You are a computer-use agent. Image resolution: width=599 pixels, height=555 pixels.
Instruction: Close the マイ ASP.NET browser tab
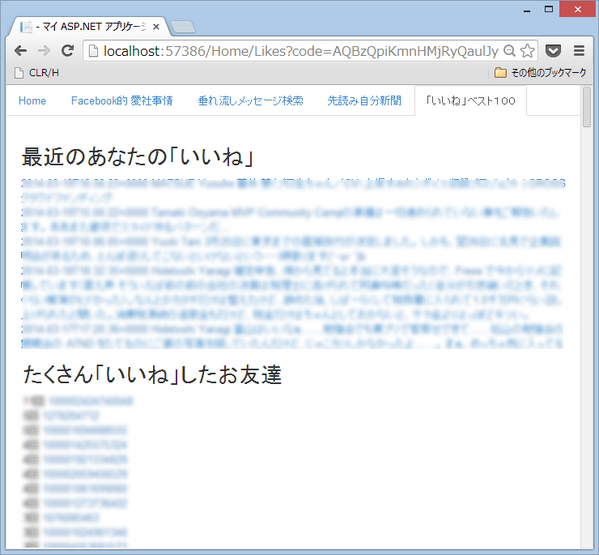156,27
